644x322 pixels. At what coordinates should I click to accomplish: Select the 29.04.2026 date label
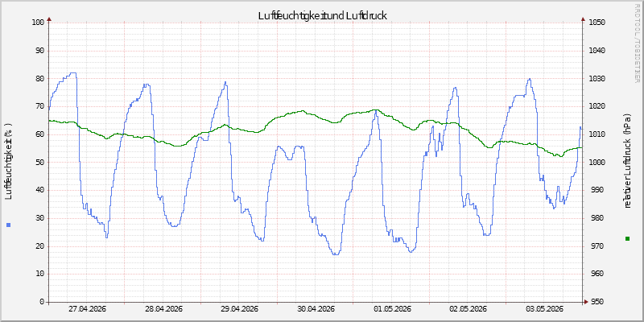point(239,309)
